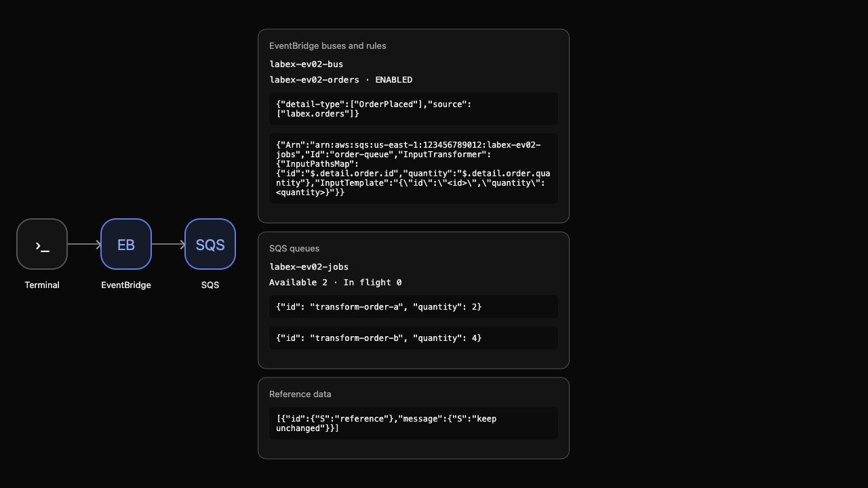This screenshot has width=868, height=488.
Task: Click the EventBridge buses and rules heading
Action: point(328,46)
